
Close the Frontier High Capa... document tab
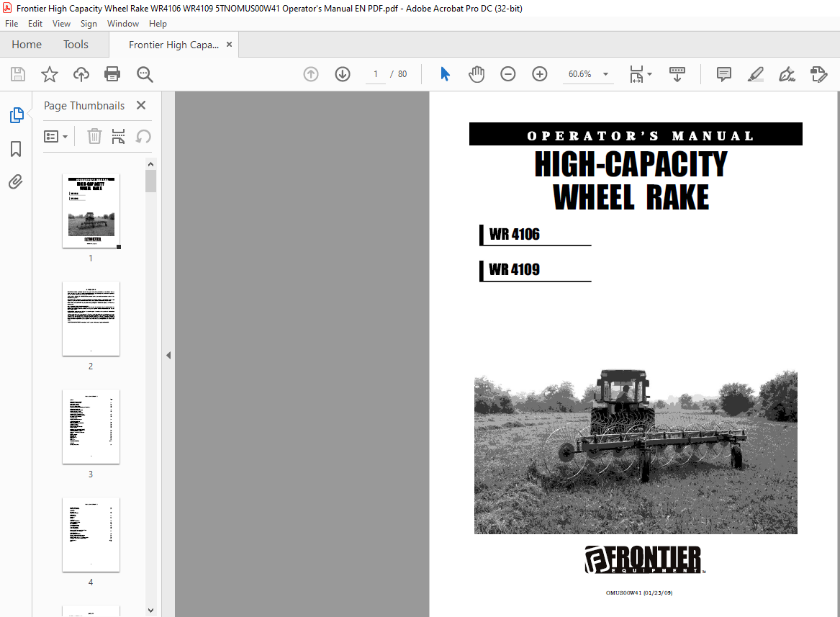[230, 45]
